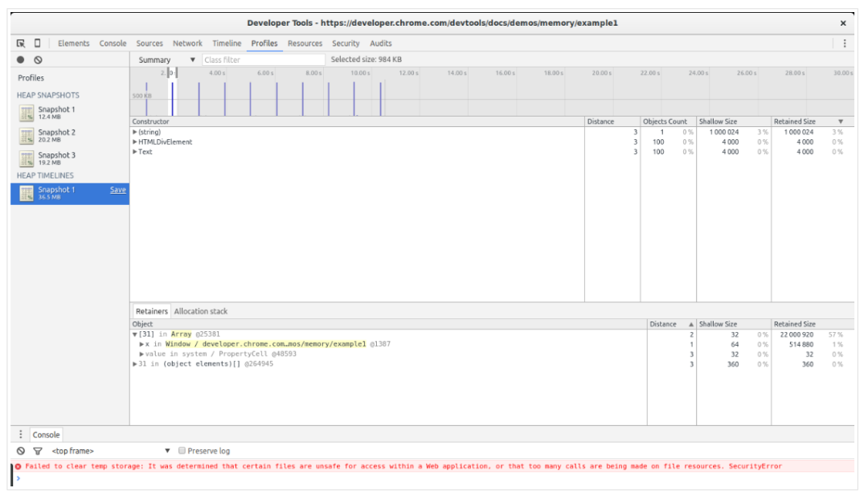
Task: Switch to the Network tab
Action: pos(187,43)
